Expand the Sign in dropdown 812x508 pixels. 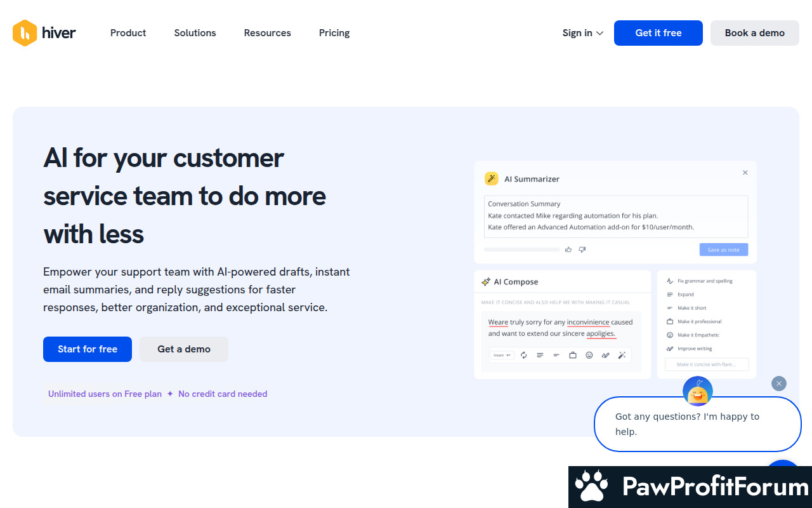pyautogui.click(x=583, y=33)
